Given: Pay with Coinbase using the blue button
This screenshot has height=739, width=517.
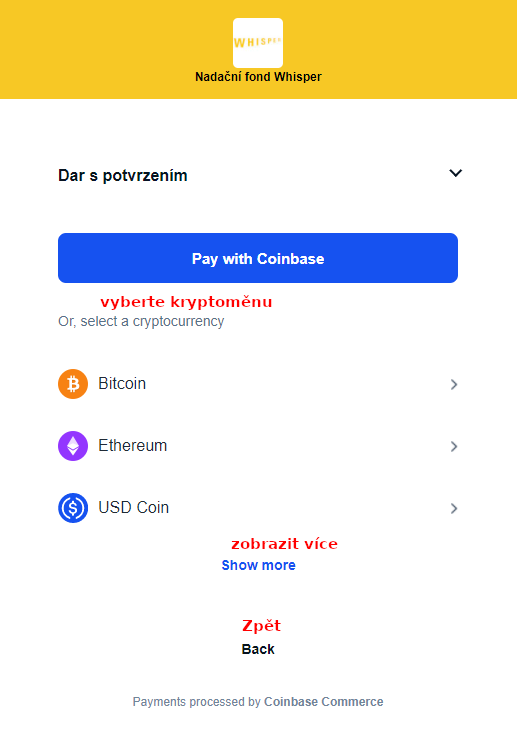Looking at the screenshot, I should coord(258,258).
